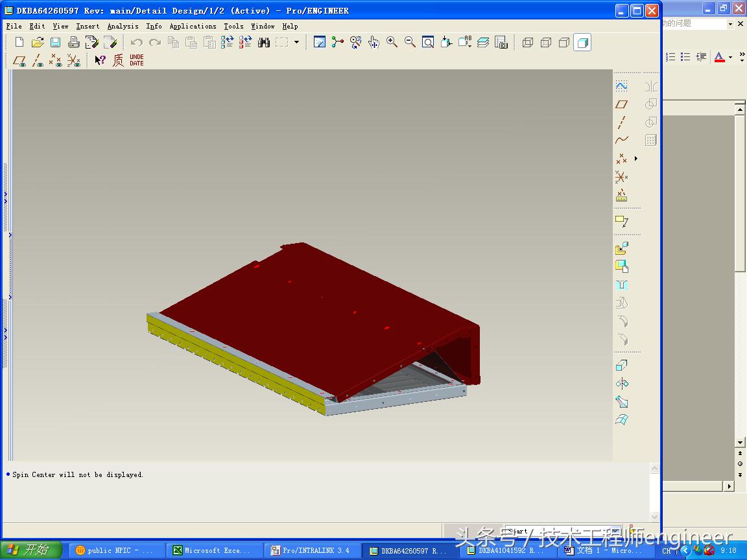Viewport: 747px width, 560px height.
Task: Open the selection box dropdown arrow
Action: 297,42
